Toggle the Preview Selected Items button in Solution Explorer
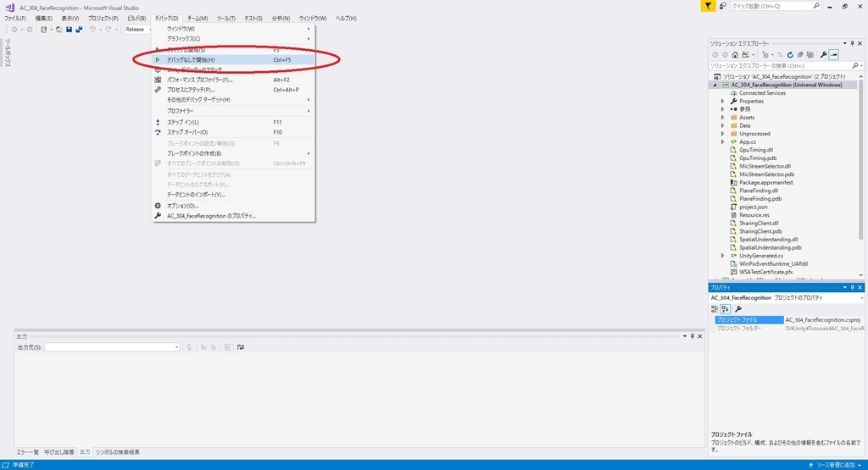Image resolution: width=868 pixels, height=470 pixels. click(834, 55)
